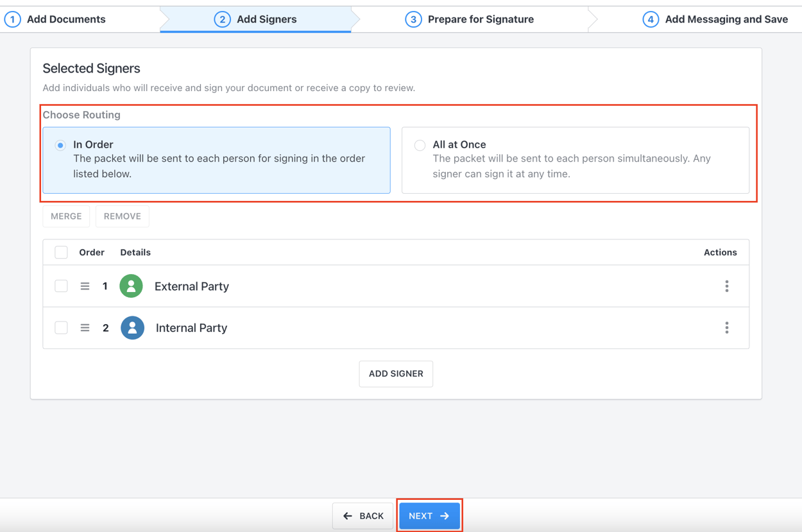Viewport: 802px width, 532px height.
Task: Grab the External Party reorder handle
Action: (85, 286)
